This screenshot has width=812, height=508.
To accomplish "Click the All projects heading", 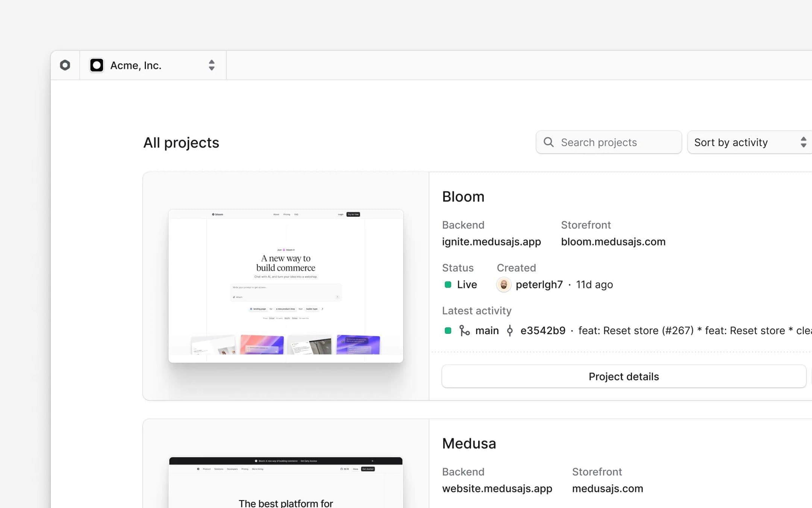I will point(181,143).
